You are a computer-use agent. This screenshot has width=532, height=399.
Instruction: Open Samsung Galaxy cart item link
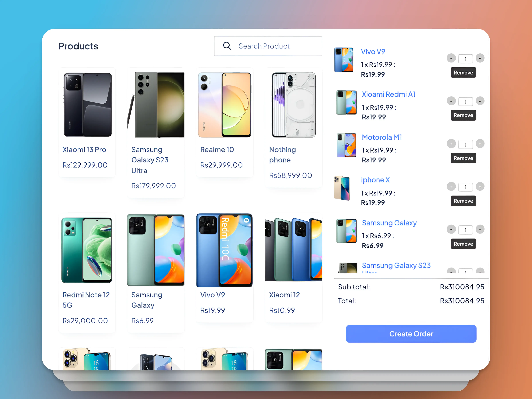[389, 223]
